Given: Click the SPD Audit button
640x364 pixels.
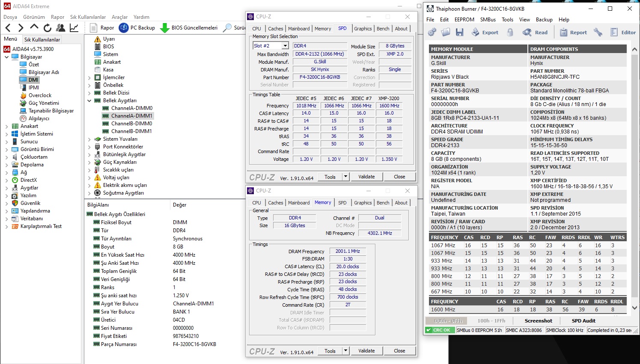Looking at the screenshot, I should pyautogui.click(x=583, y=321).
